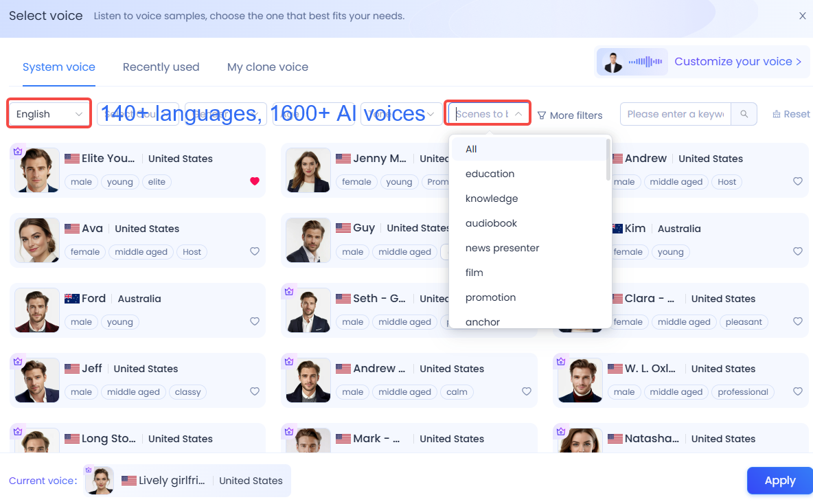
Task: Favorite the Ford voice
Action: (x=255, y=321)
